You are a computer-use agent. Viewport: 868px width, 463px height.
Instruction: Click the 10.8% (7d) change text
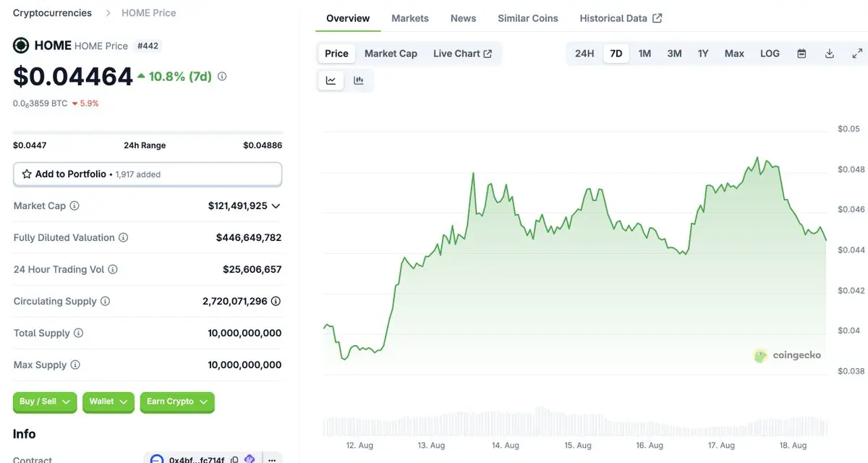coord(180,76)
